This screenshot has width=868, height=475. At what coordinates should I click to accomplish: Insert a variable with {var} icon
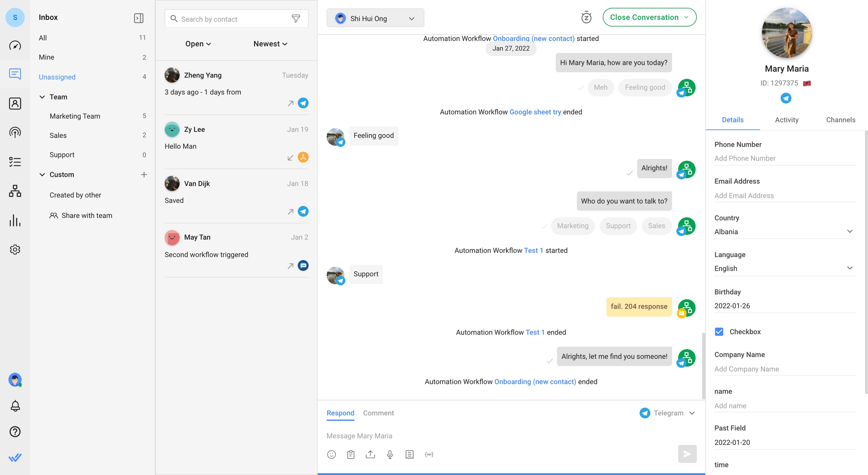[x=429, y=454]
